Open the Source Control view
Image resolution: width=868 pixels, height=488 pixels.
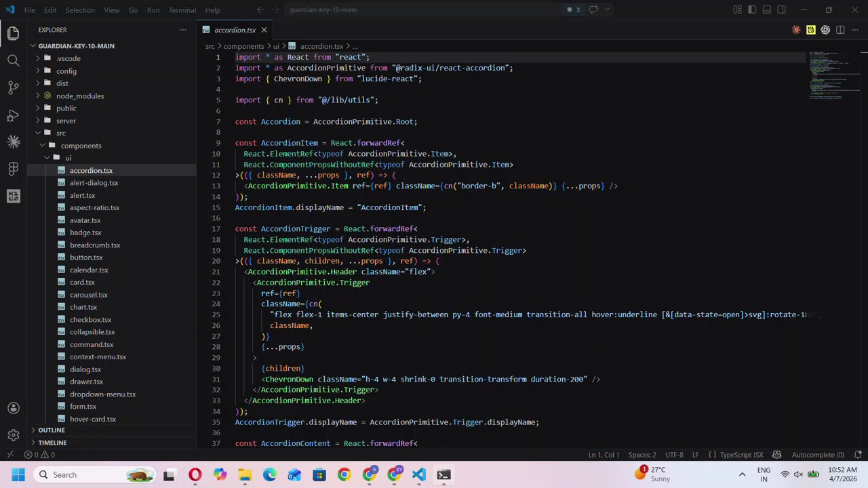coord(13,87)
